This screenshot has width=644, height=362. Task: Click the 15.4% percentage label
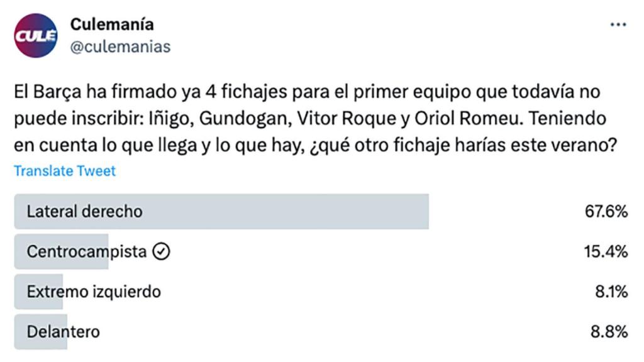608,251
